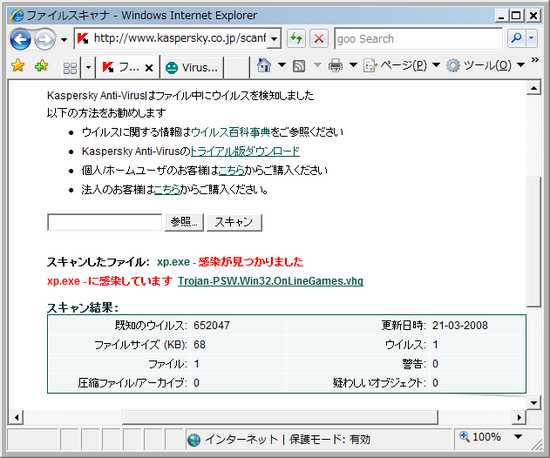Click the update date 21-03-2008

(x=460, y=325)
